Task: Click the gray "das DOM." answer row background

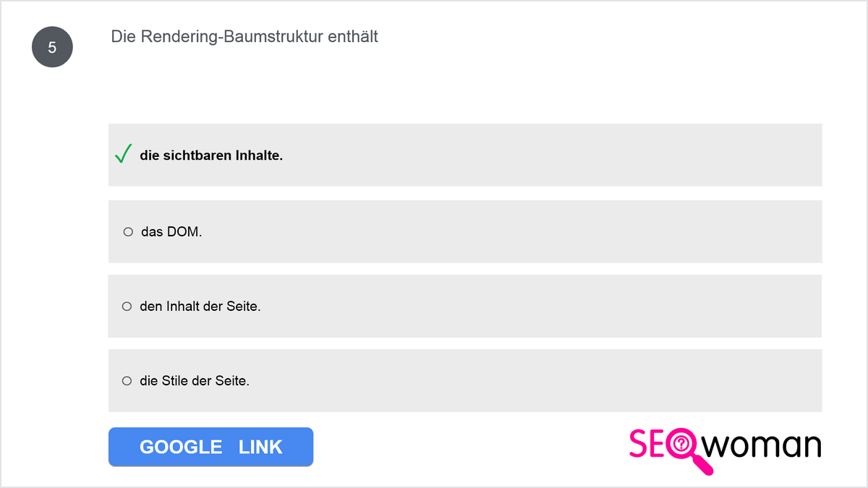Action: pos(465,231)
